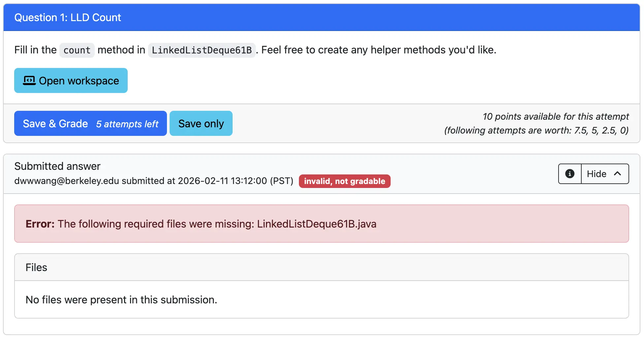Click "10 points available for this attempt"
Screen dimensions: 644x339
coord(556,116)
